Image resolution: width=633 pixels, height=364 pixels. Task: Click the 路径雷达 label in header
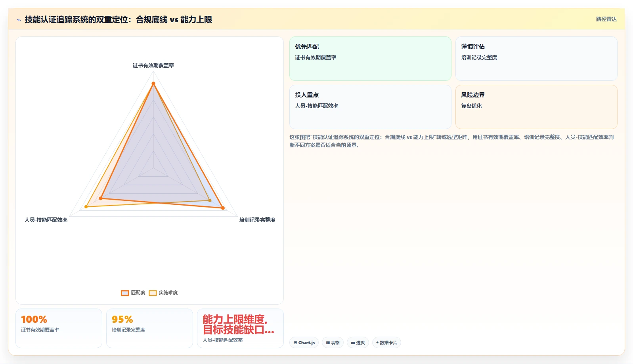[606, 19]
